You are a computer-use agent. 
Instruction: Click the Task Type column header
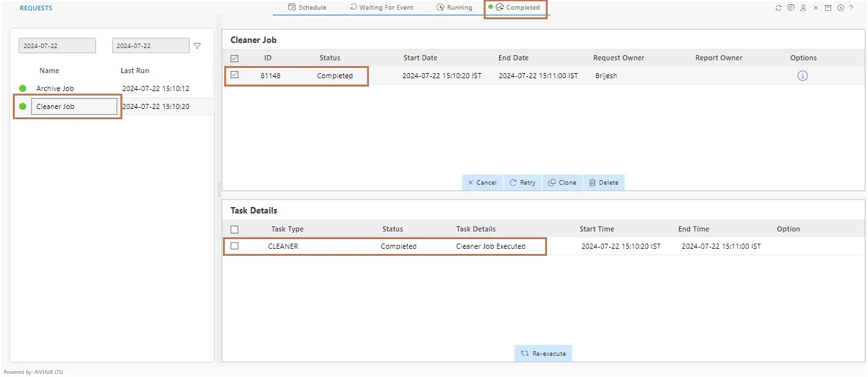point(288,229)
